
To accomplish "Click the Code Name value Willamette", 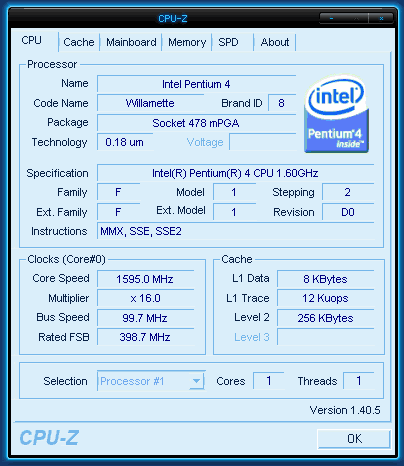I will click(x=150, y=103).
